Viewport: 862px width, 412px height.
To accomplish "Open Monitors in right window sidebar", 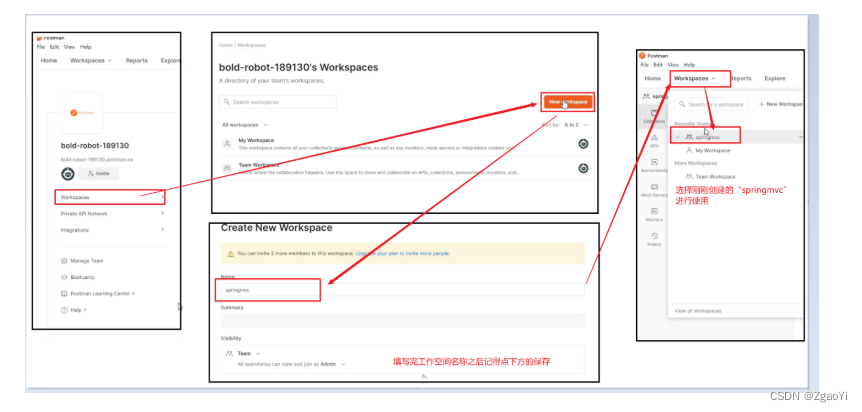I will [654, 215].
